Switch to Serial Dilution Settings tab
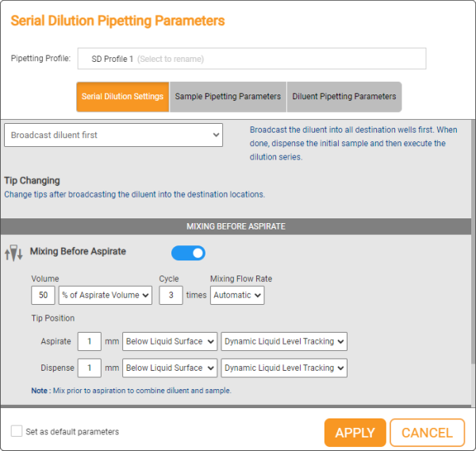This screenshot has width=476, height=451. (x=122, y=97)
